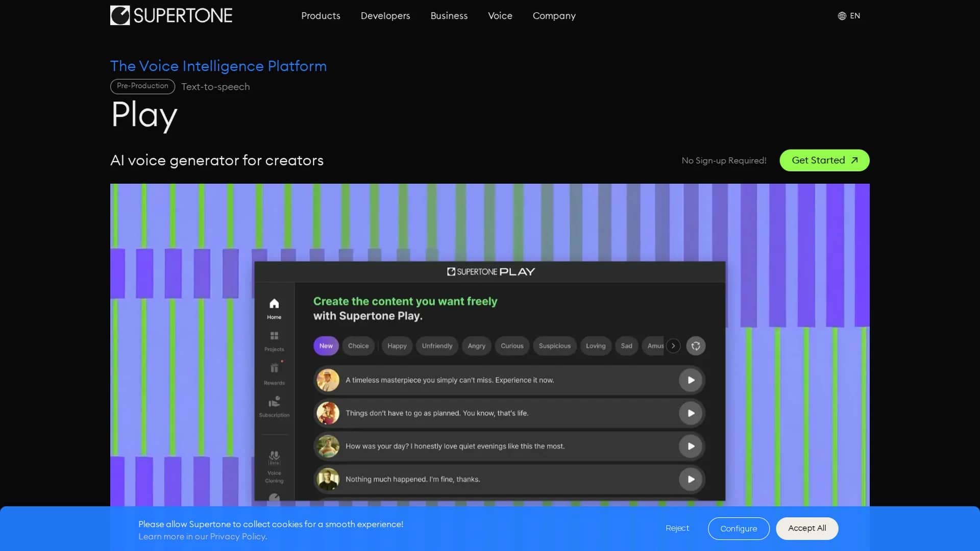Click the Supertone logo

tap(171, 15)
